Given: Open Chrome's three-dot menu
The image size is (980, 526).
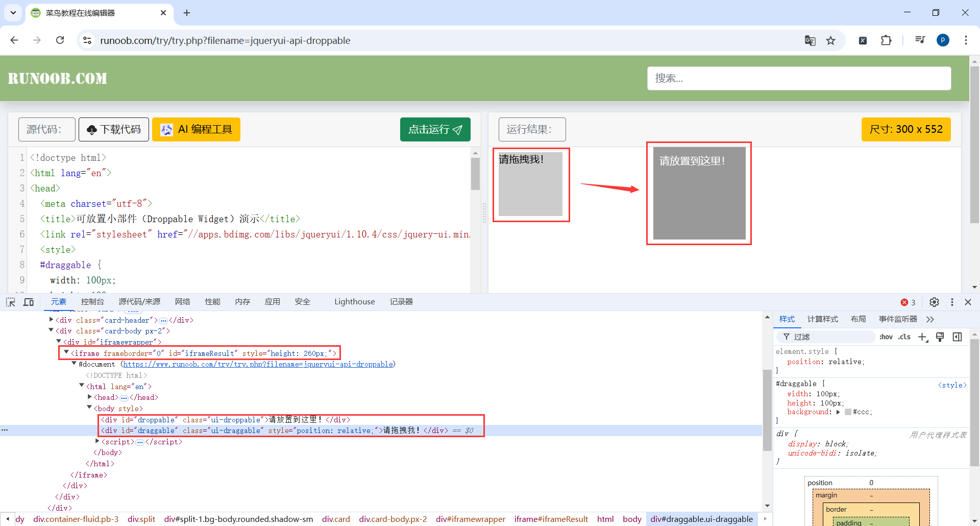Looking at the screenshot, I should [966, 40].
